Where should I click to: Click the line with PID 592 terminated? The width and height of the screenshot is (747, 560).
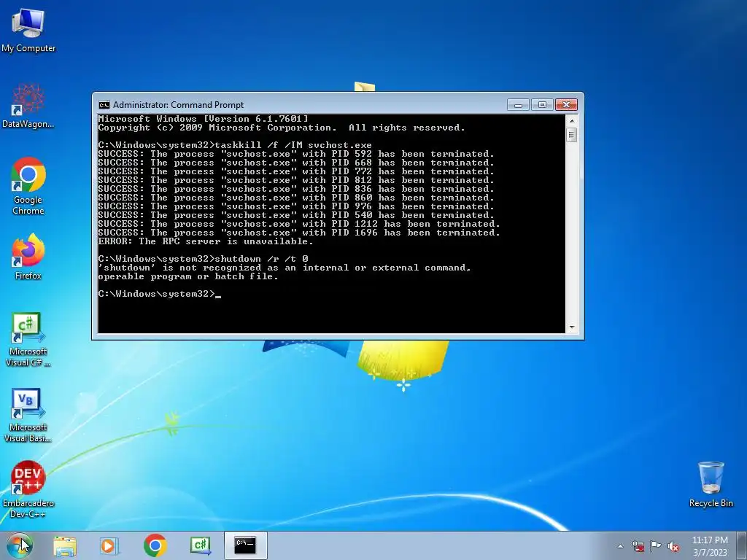click(x=296, y=155)
